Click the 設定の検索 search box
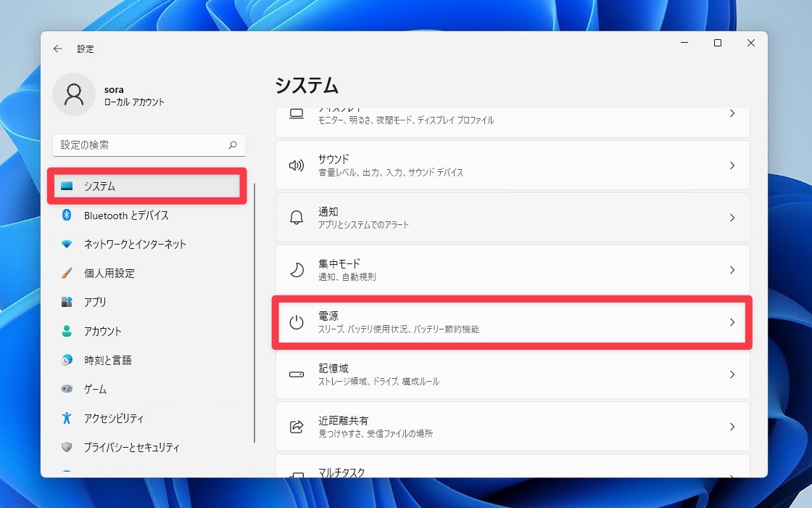This screenshot has width=812, height=508. (x=149, y=145)
